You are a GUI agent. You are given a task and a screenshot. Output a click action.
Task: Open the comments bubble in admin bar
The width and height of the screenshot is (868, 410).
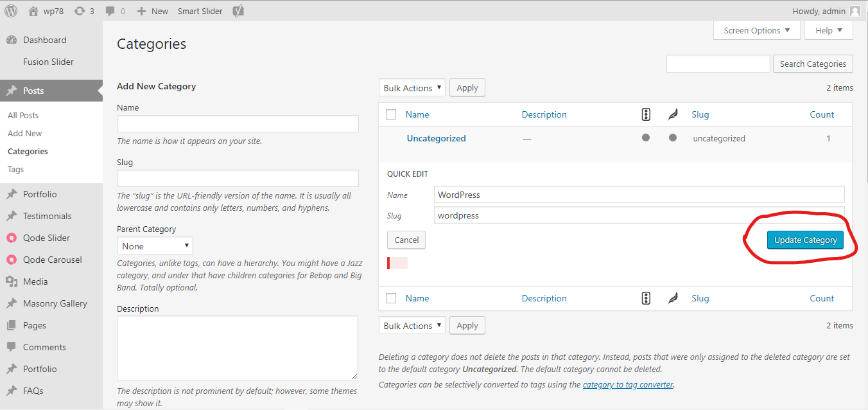click(x=110, y=11)
